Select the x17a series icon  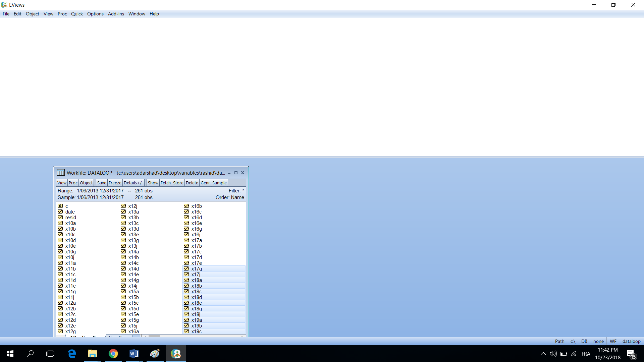point(186,240)
